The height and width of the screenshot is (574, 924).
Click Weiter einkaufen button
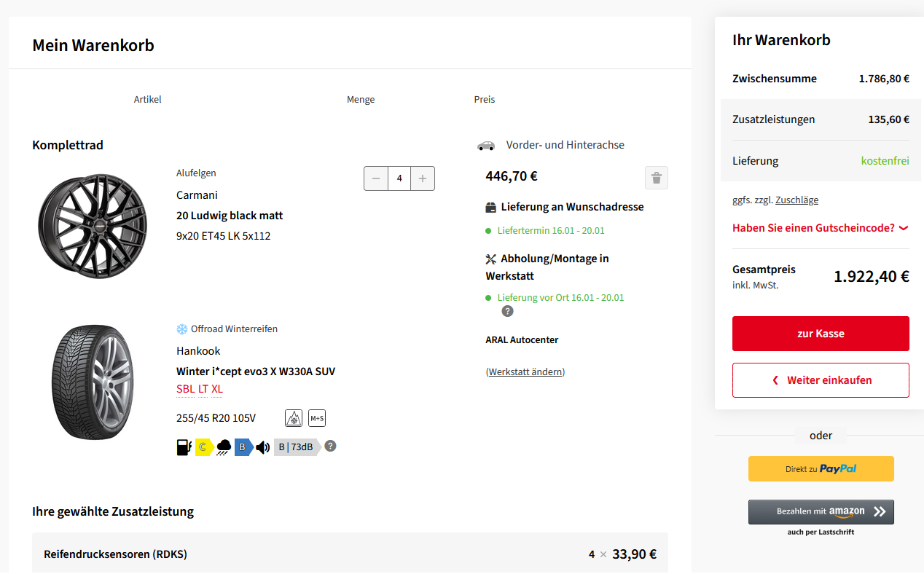(821, 380)
